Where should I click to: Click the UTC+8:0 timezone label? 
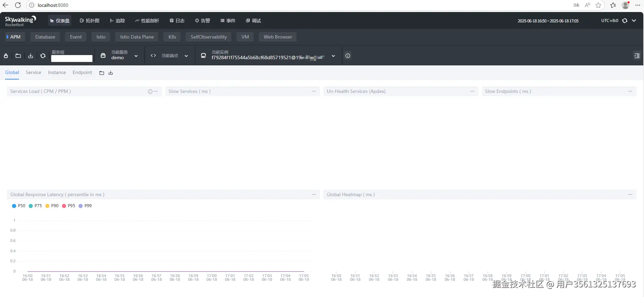[610, 21]
